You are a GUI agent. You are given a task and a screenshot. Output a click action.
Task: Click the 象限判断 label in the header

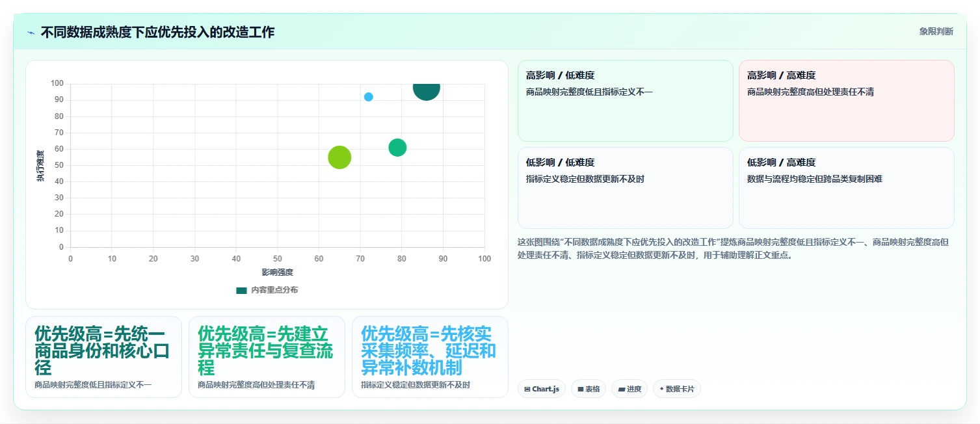[x=936, y=31]
